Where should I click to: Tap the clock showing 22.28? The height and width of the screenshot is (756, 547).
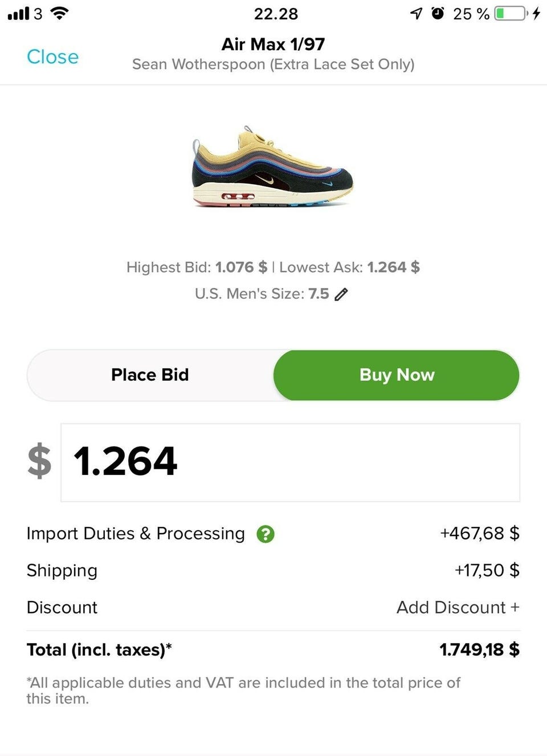click(276, 14)
